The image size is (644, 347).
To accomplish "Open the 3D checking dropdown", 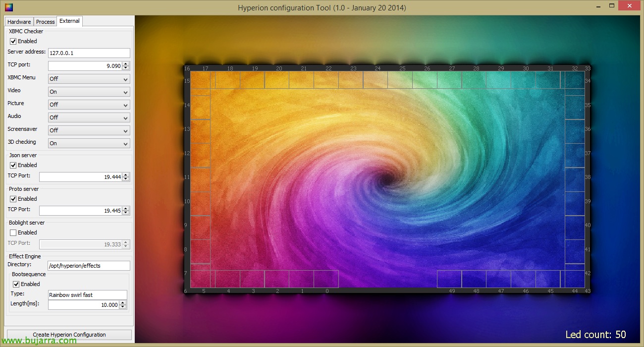I will (x=89, y=143).
